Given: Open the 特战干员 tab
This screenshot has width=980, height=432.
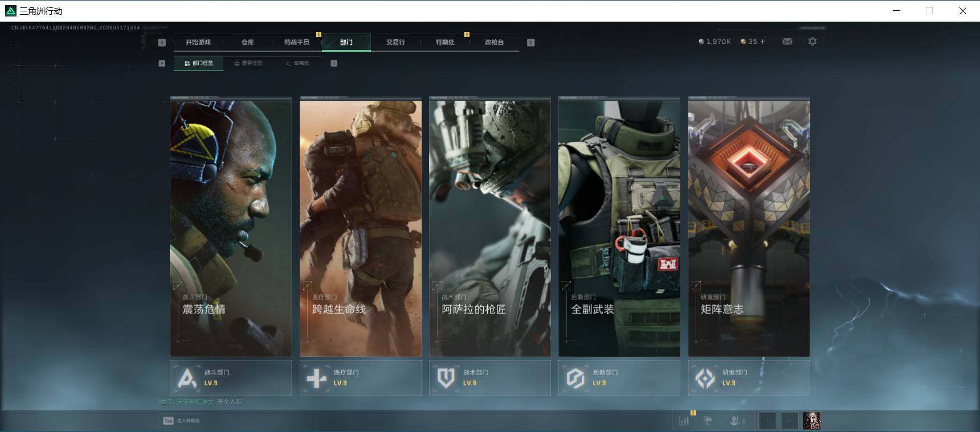Looking at the screenshot, I should tap(297, 42).
